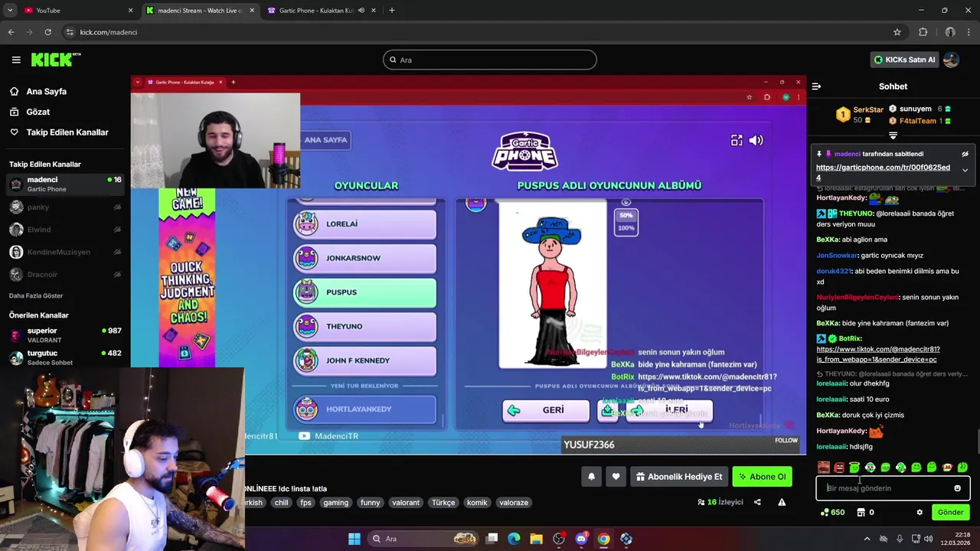The image size is (980, 551).
Task: Expand list with Daha Fazla Göster
Action: coord(36,295)
